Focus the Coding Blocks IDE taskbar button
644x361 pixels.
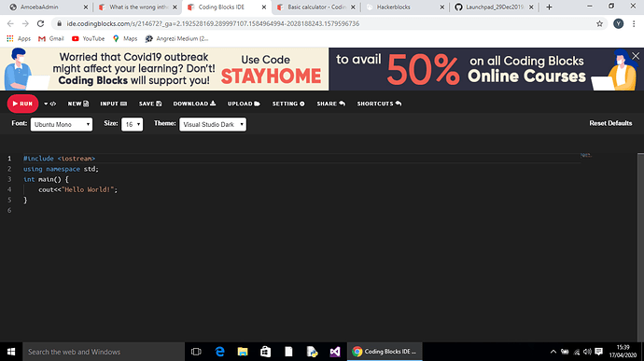tap(385, 352)
